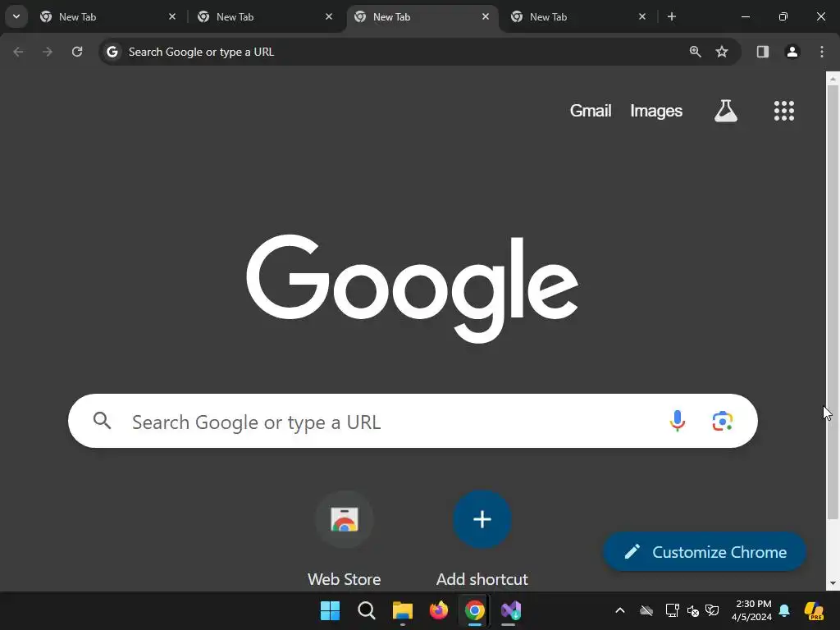Image resolution: width=840 pixels, height=630 pixels.
Task: Bookmark this tab with the star icon
Action: coord(722,52)
